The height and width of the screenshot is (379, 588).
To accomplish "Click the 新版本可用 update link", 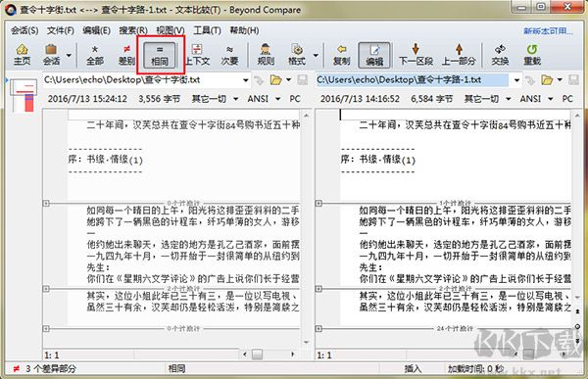I will 548,30.
